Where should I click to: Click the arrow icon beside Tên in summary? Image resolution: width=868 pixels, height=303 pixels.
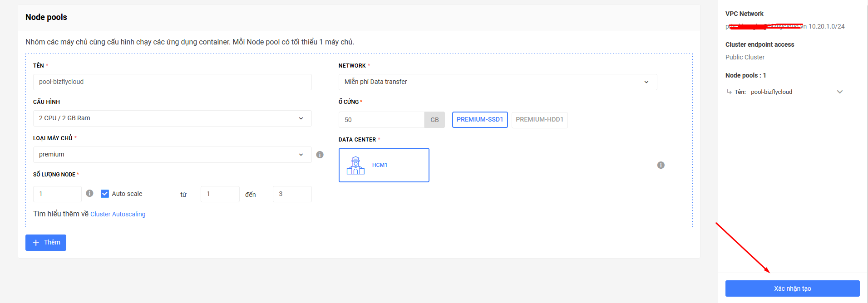tap(729, 92)
